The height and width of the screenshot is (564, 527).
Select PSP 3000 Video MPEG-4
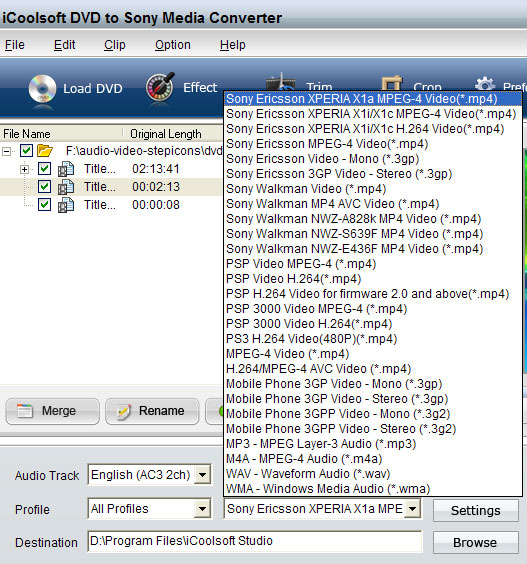[373, 309]
